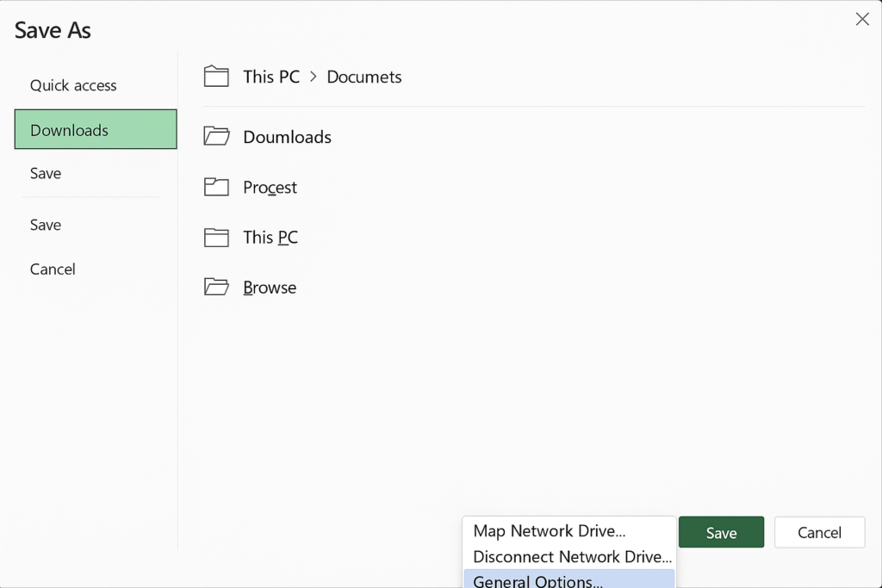The width and height of the screenshot is (882, 588).
Task: Expand the chevron between This PC and Documets
Action: point(314,77)
